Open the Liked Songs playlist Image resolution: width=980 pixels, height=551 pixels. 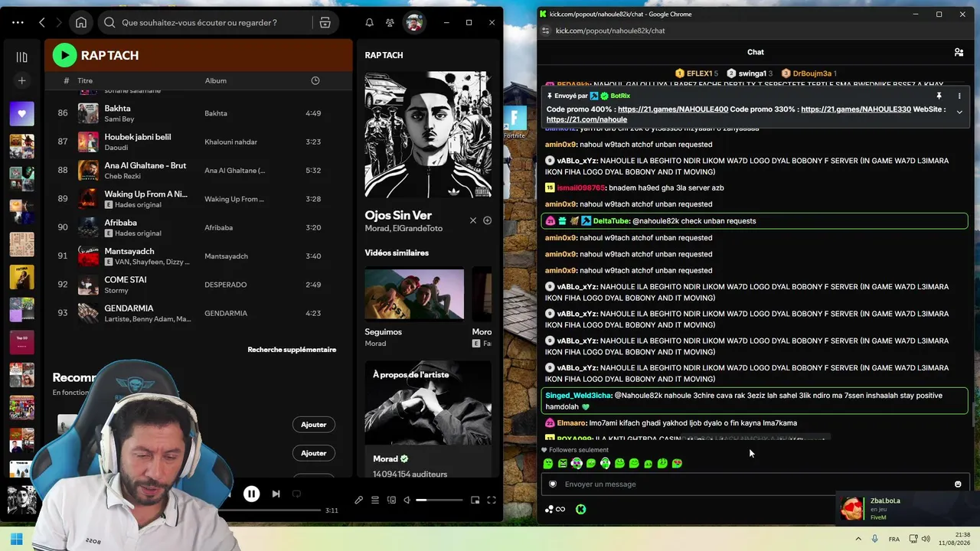pos(21,113)
